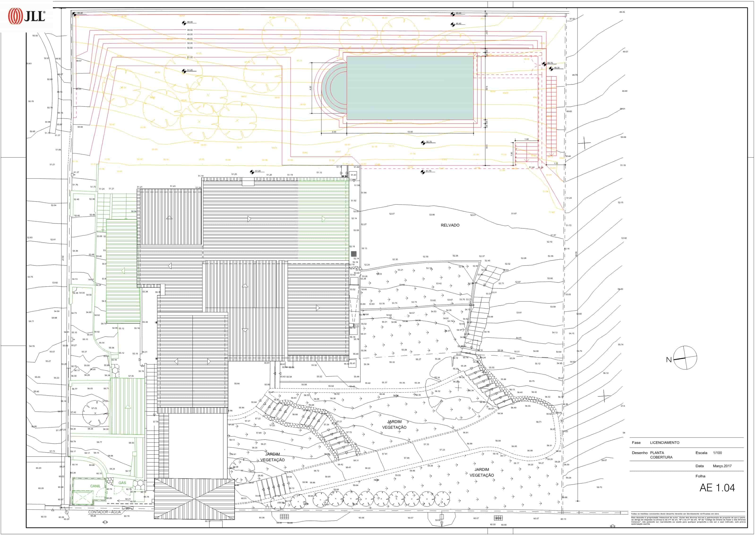The width and height of the screenshot is (756, 535).
Task: Click the LICENCIAMENTO text
Action: pos(665,443)
